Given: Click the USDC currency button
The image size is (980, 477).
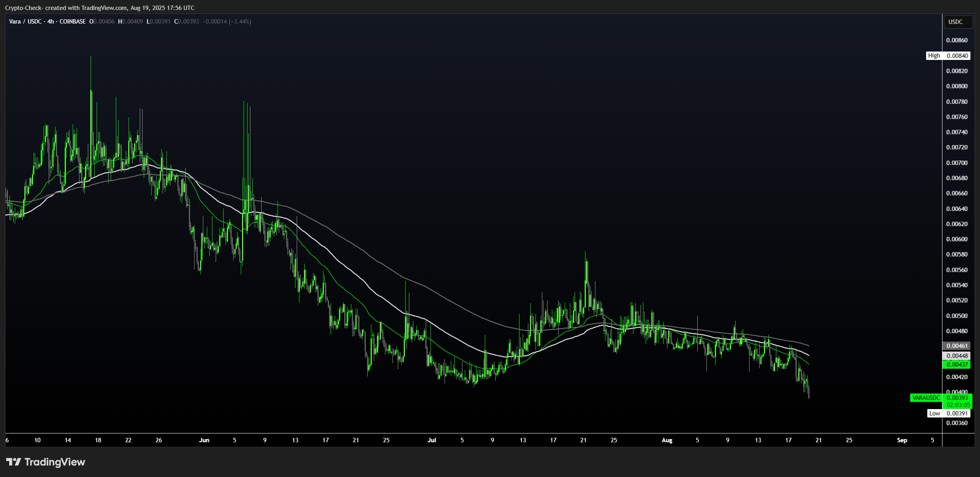Looking at the screenshot, I should click(958, 22).
